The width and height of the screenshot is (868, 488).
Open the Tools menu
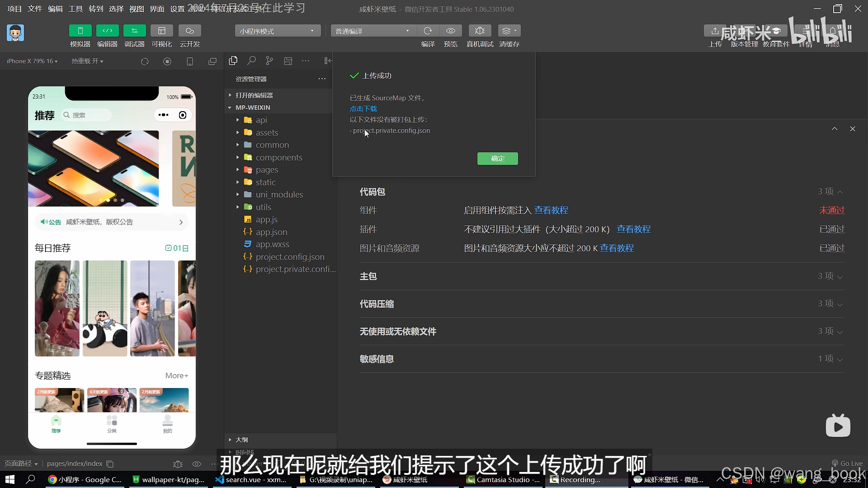click(x=75, y=9)
